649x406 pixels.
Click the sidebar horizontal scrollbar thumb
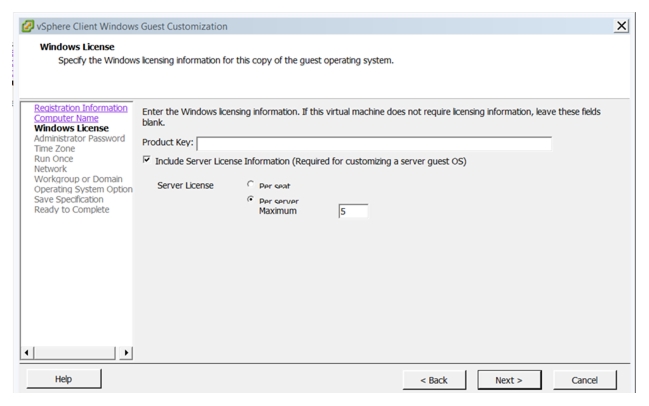75,353
